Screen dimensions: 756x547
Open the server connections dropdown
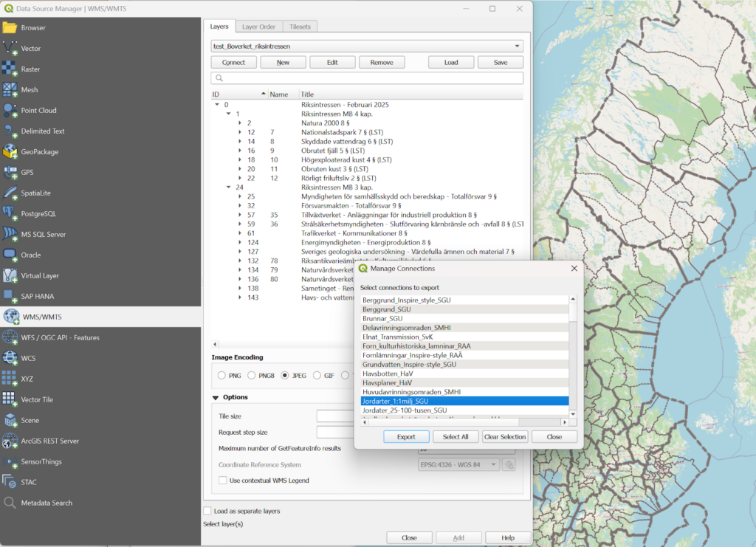[x=518, y=45]
